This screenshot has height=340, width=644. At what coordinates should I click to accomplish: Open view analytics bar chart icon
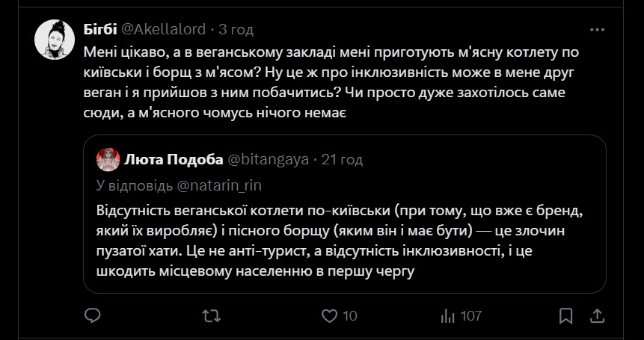[x=448, y=315]
